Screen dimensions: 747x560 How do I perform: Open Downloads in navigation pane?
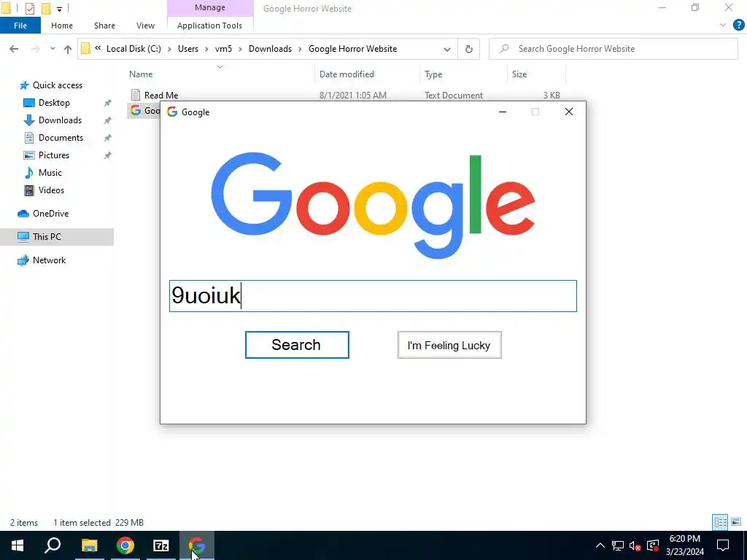pos(60,120)
